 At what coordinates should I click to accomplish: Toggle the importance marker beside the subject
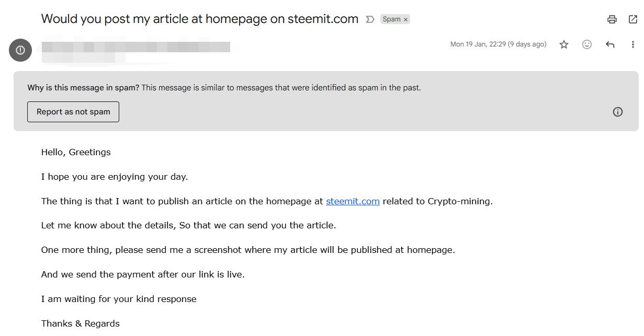pyautogui.click(x=370, y=19)
